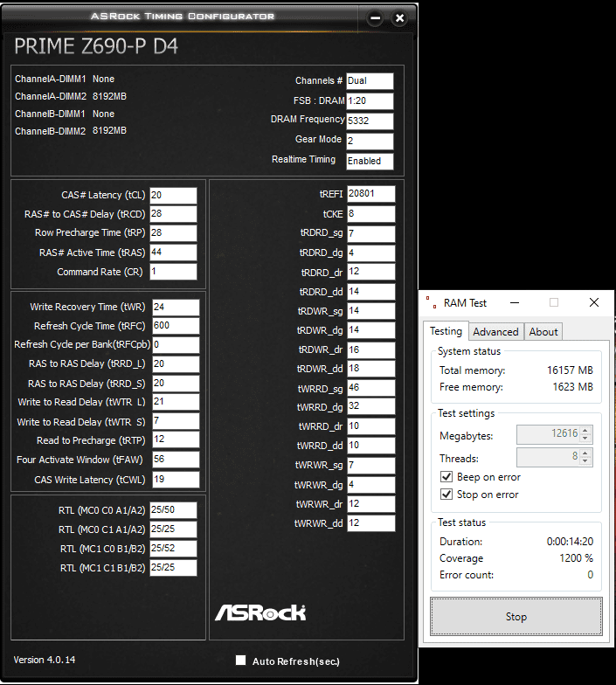Image resolution: width=616 pixels, height=685 pixels.
Task: Click the RAM Test app icon
Action: tap(431, 302)
